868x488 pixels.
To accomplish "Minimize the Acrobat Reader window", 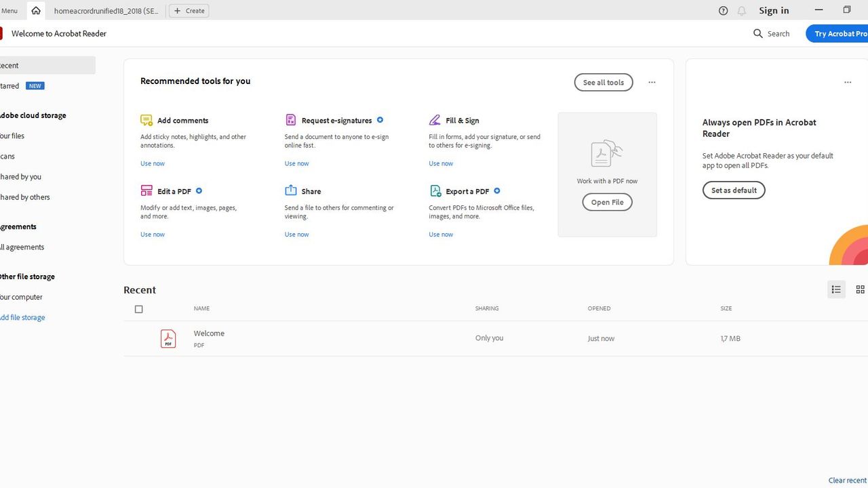I will 818,9.
